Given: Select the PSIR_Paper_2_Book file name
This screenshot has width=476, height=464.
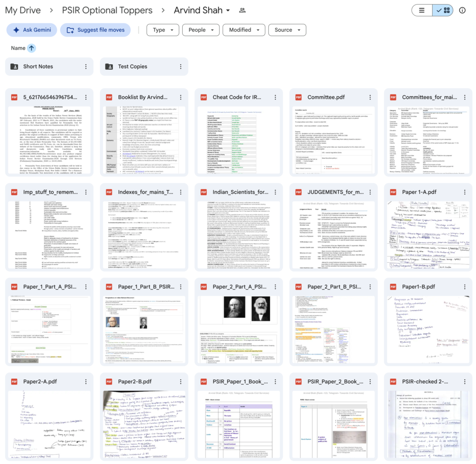Looking at the screenshot, I should pyautogui.click(x=336, y=381).
